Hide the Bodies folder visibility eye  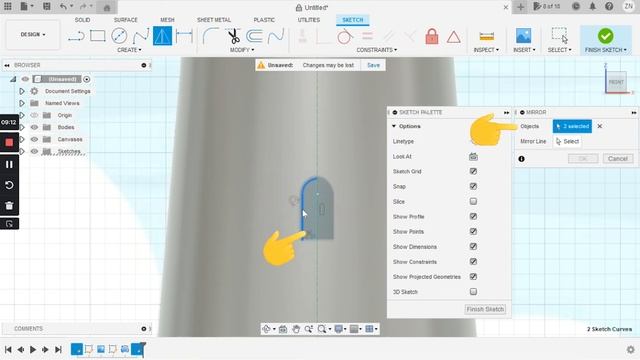pos(34,127)
